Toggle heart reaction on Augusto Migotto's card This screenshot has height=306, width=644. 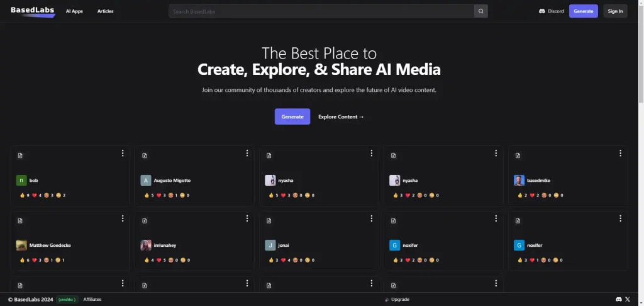point(159,195)
